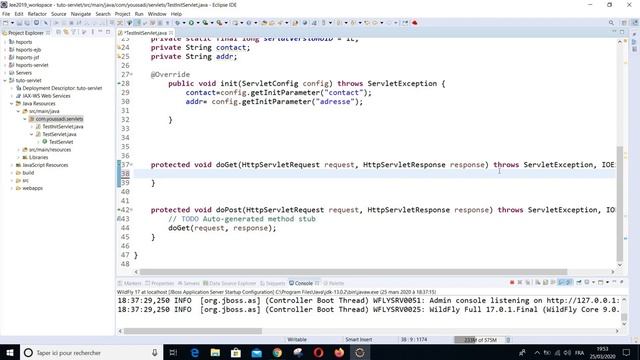Screen dimensions: 640x360
Task: Click Link with Editor icon in Project Explorer
Action: point(66,32)
